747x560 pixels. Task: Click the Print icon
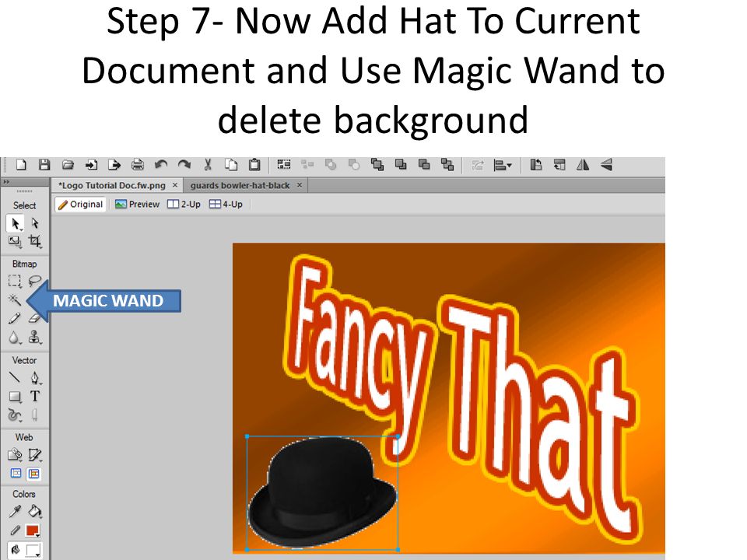point(138,165)
